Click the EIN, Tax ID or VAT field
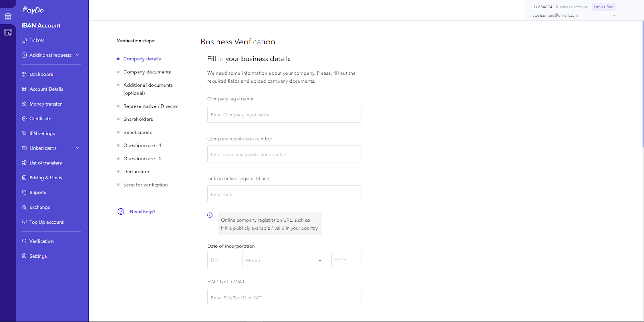The height and width of the screenshot is (322, 644). [x=284, y=297]
